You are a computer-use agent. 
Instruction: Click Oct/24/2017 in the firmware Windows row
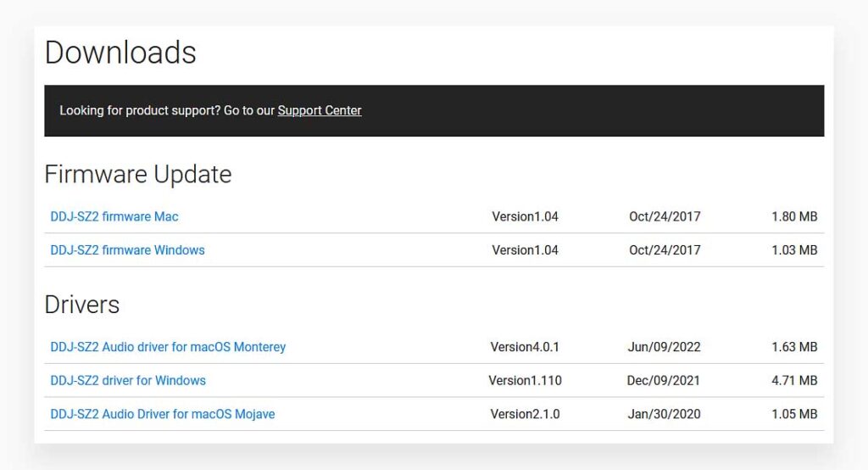click(665, 250)
